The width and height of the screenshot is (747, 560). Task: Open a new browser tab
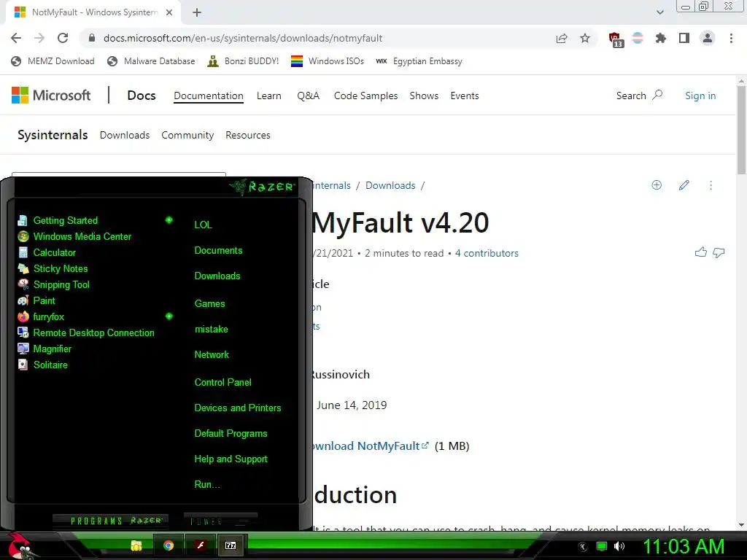[197, 12]
